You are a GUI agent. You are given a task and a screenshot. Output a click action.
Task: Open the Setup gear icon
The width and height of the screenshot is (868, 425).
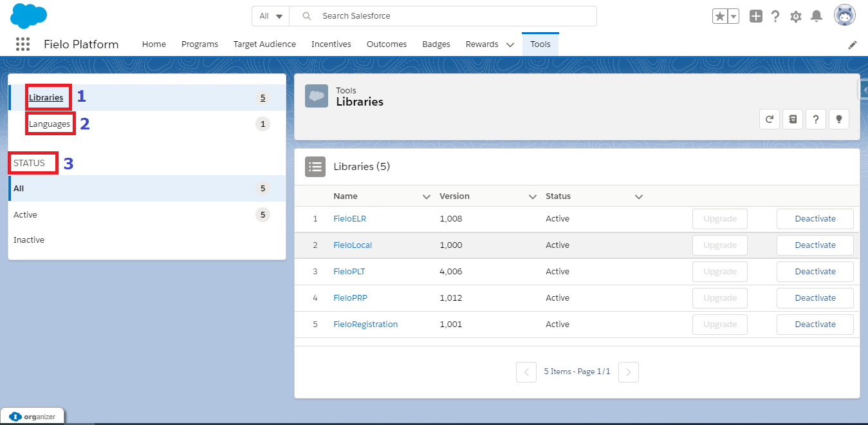[x=796, y=16]
